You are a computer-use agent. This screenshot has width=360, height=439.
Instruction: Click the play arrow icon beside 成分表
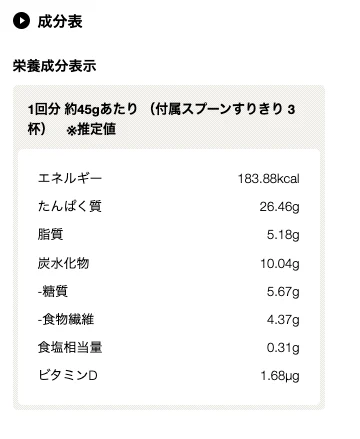[22, 21]
